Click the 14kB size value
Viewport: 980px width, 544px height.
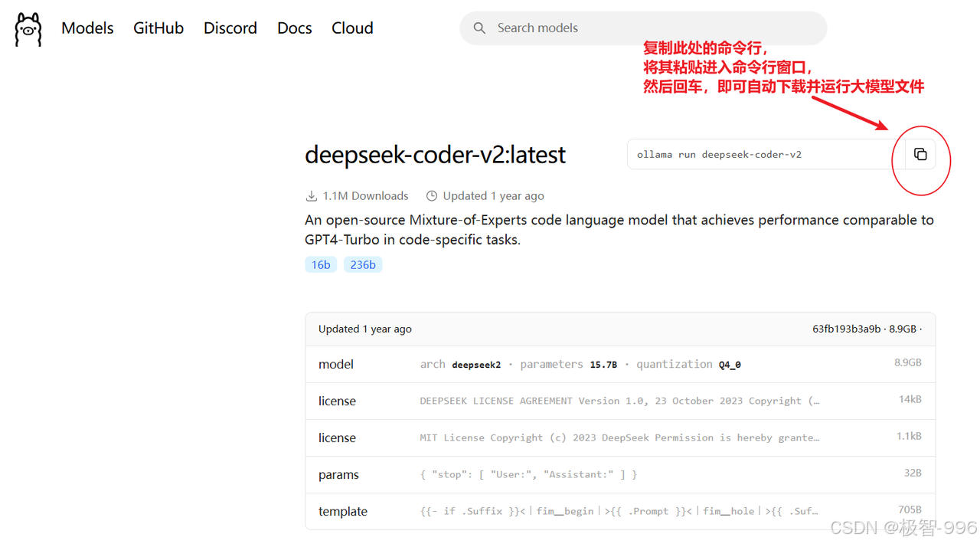[x=910, y=399]
